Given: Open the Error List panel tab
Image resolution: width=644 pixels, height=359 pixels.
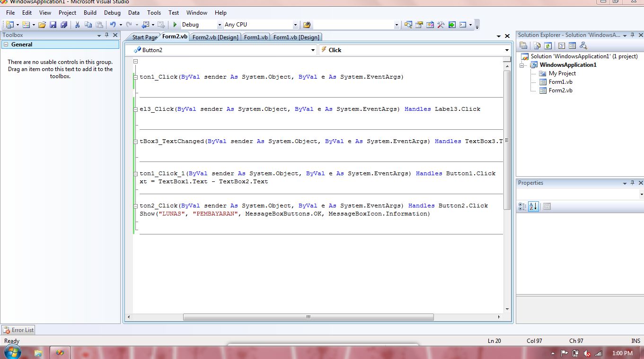Looking at the screenshot, I should 18,330.
